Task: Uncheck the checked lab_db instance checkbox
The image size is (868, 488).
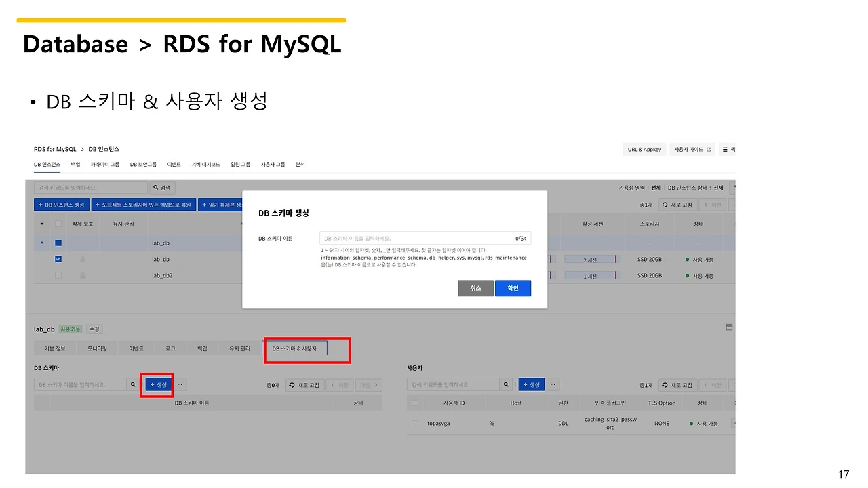Action: point(58,259)
